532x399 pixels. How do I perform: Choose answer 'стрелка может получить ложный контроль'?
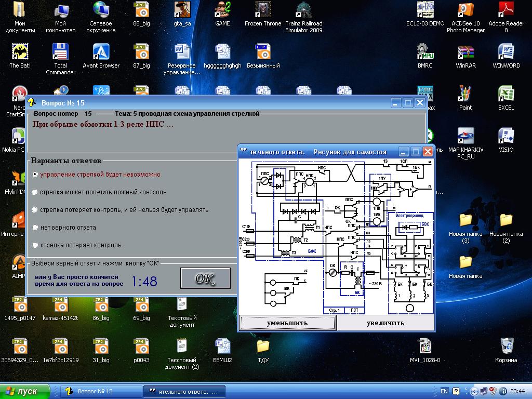point(35,192)
